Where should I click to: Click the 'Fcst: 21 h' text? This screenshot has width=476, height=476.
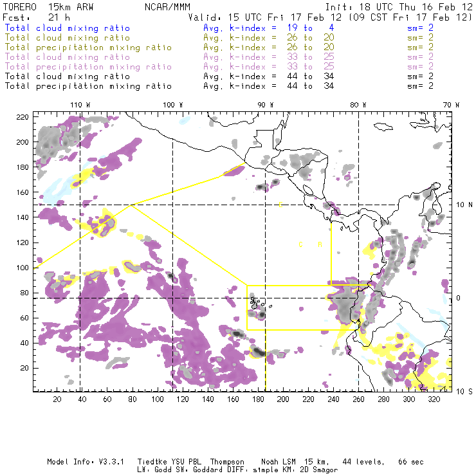coord(37,17)
